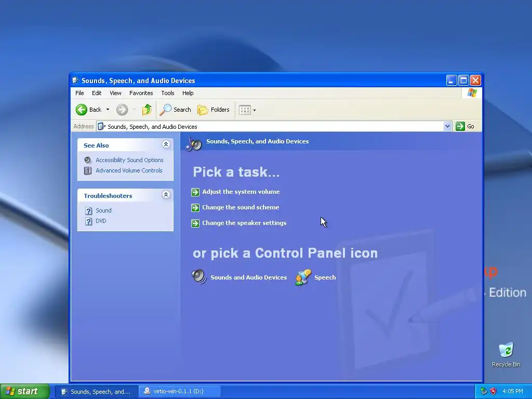Click the red shield security tray icon
The width and height of the screenshot is (532, 399).
coord(493,391)
